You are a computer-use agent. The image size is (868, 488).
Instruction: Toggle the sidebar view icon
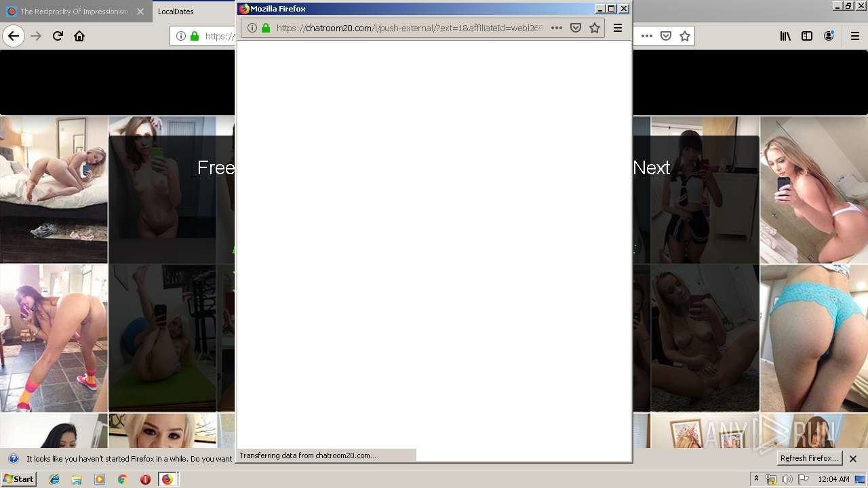(807, 36)
